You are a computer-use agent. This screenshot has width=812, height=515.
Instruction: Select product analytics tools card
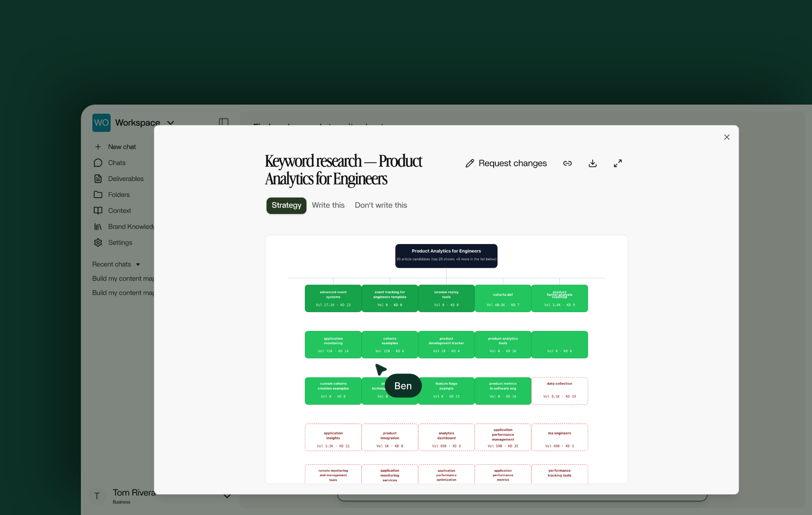(x=503, y=345)
